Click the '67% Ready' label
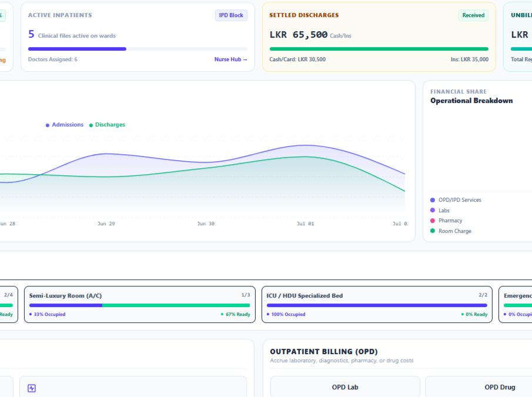The height and width of the screenshot is (397, 532). (236, 314)
